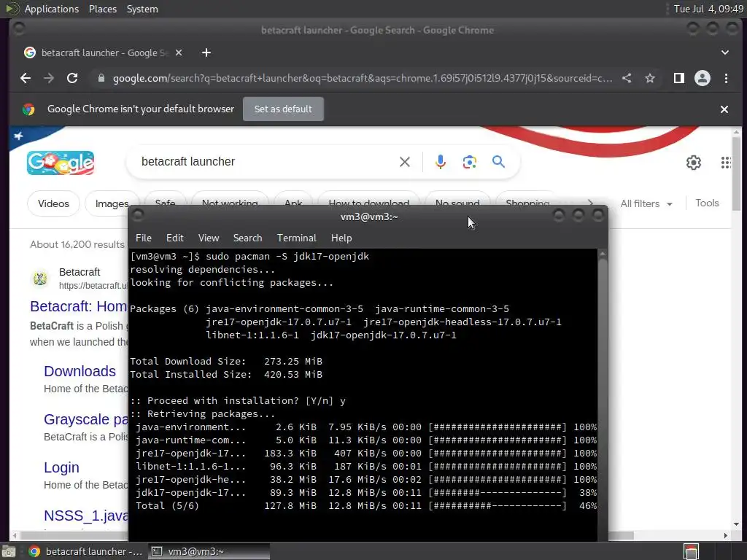Switch to vm3@vm3 terminal taskbar button

pyautogui.click(x=209, y=551)
